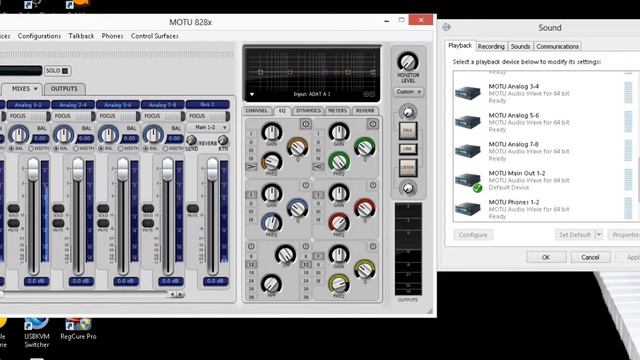Viewport: 640px width, 360px height.
Task: Click the HPF knob in EQ panel
Action: pos(271,283)
